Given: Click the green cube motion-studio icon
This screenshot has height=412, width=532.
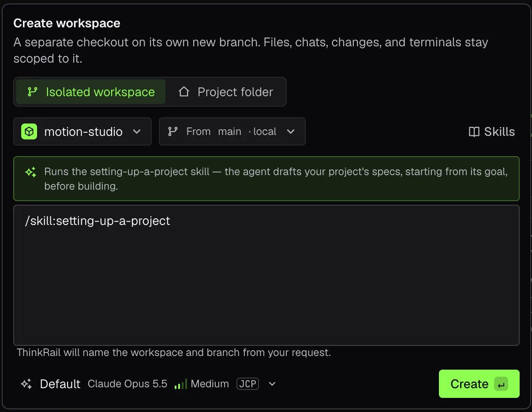Looking at the screenshot, I should tap(29, 131).
